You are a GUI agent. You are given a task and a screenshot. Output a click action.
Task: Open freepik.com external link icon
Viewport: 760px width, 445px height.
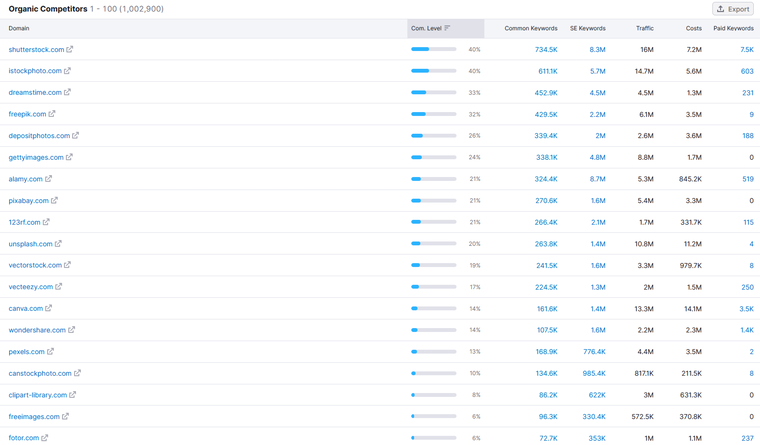coord(52,114)
